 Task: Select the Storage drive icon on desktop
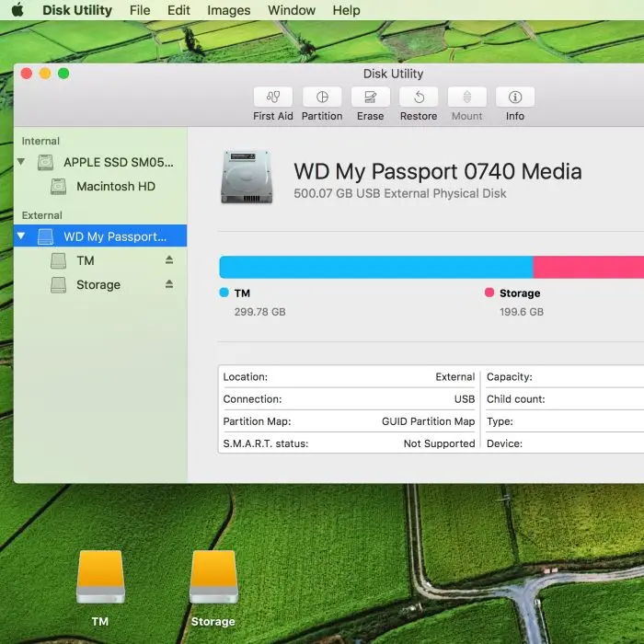(x=213, y=577)
